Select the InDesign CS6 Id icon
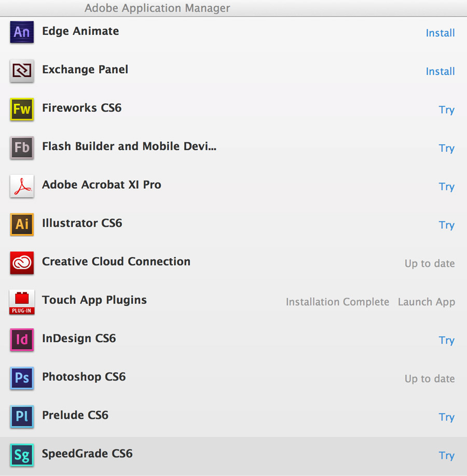Image resolution: width=467 pixels, height=476 pixels. 22,340
